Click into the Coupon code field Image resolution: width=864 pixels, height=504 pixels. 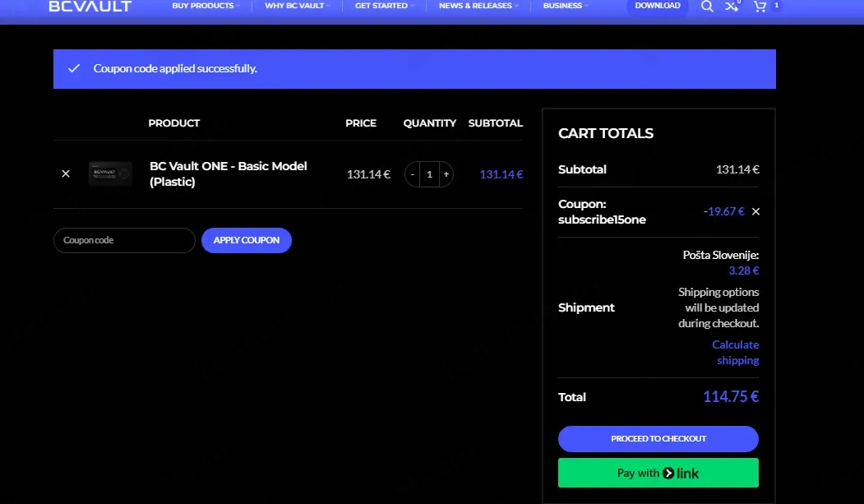coord(124,240)
